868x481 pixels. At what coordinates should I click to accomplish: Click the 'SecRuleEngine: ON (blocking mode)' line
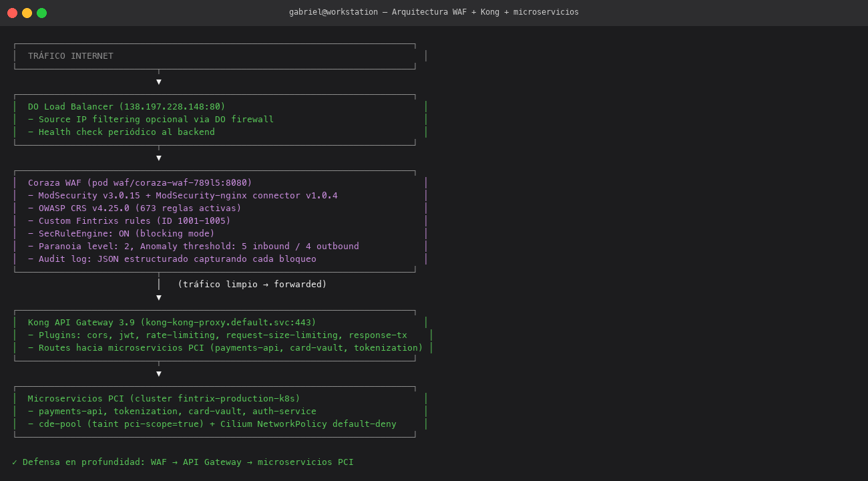[x=122, y=234]
